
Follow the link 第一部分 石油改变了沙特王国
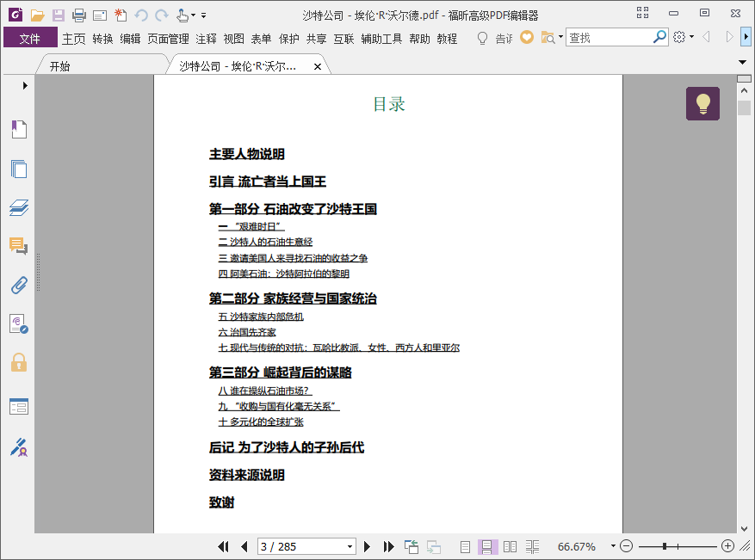click(x=293, y=209)
